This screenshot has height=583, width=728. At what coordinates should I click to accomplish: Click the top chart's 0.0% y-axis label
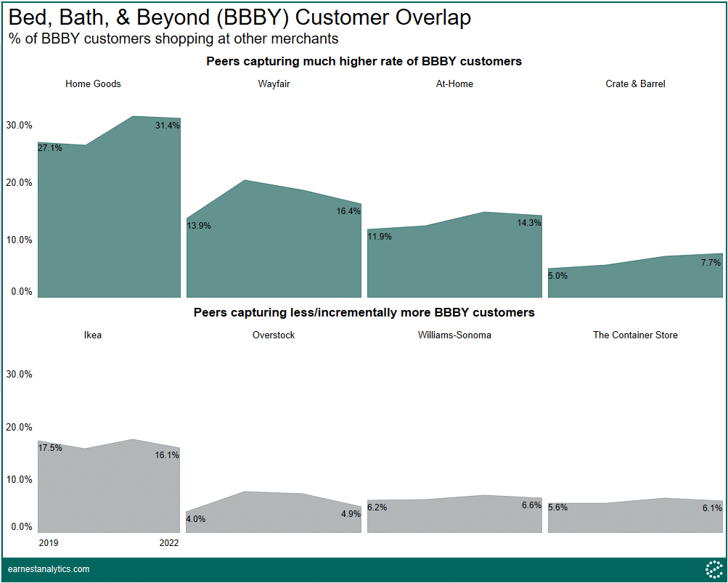coord(22,292)
